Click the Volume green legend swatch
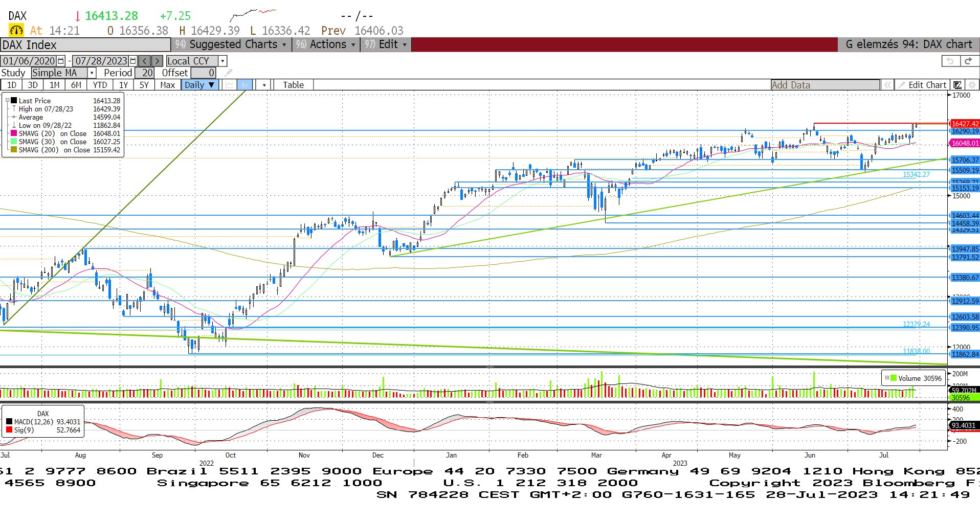Image resolution: width=980 pixels, height=523 pixels. (894, 378)
